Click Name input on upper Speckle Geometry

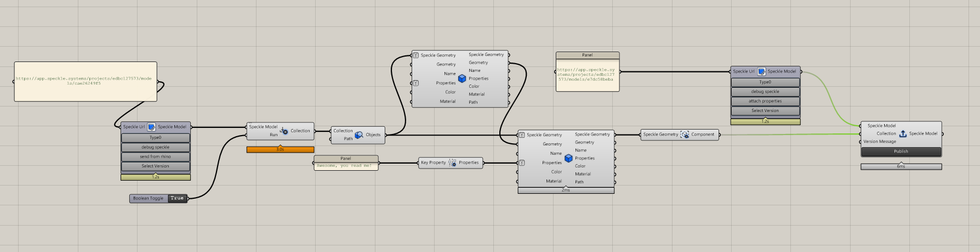coord(450,74)
